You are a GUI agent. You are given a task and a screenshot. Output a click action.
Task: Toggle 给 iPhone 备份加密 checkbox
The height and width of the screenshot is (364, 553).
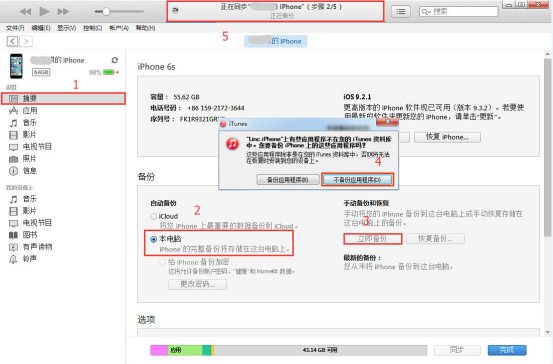[x=163, y=262]
